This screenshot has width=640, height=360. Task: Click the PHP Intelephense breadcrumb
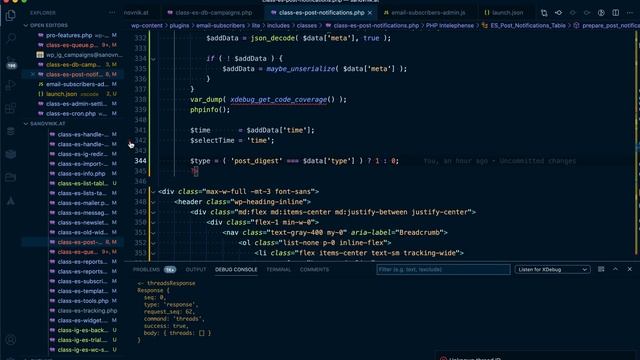[450, 25]
